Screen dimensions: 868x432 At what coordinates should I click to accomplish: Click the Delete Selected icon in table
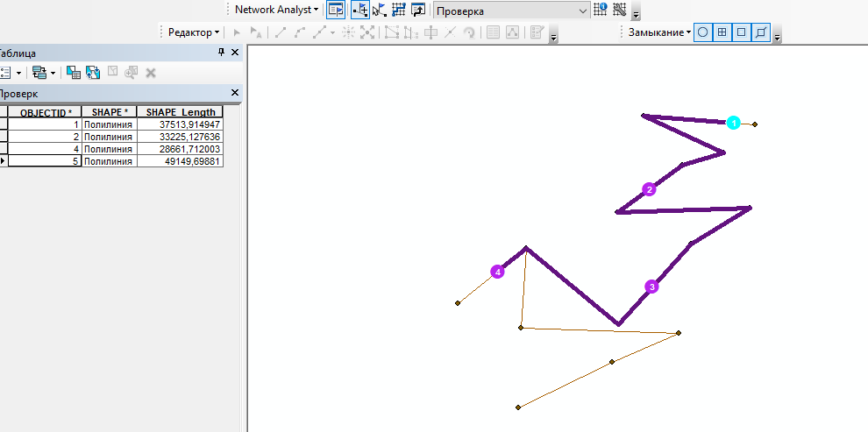(151, 73)
